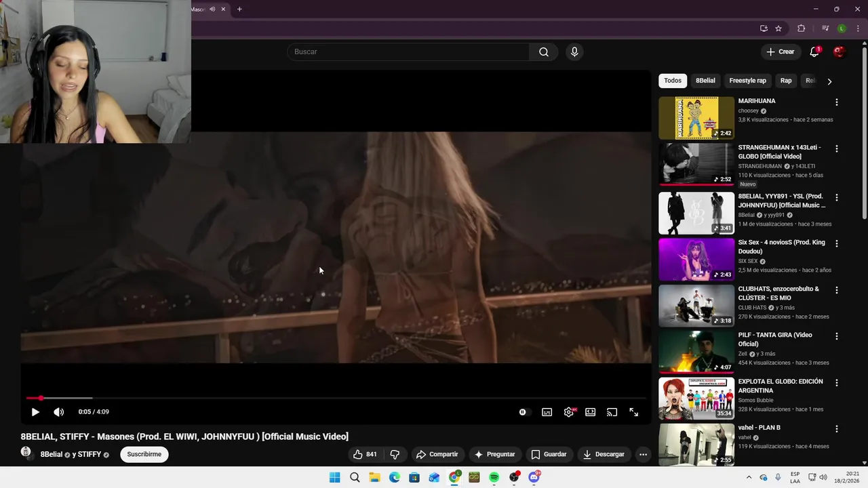Open YouTube account avatar menu
Image resolution: width=868 pixels, height=488 pixels.
(840, 52)
